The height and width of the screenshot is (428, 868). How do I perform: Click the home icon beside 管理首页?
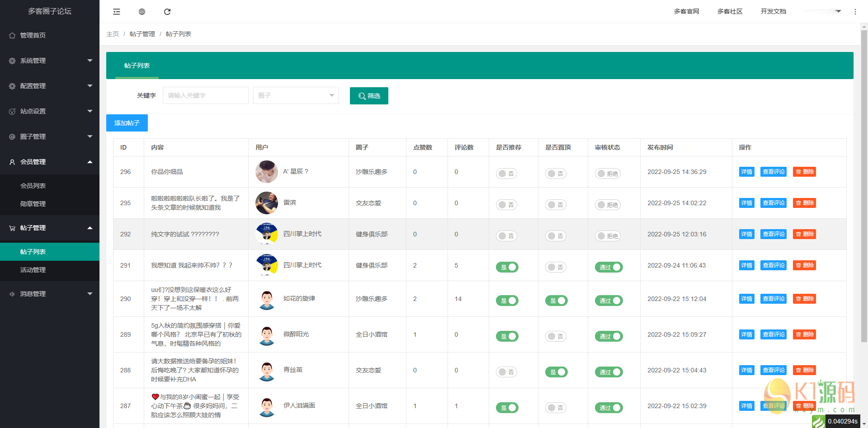[12, 35]
